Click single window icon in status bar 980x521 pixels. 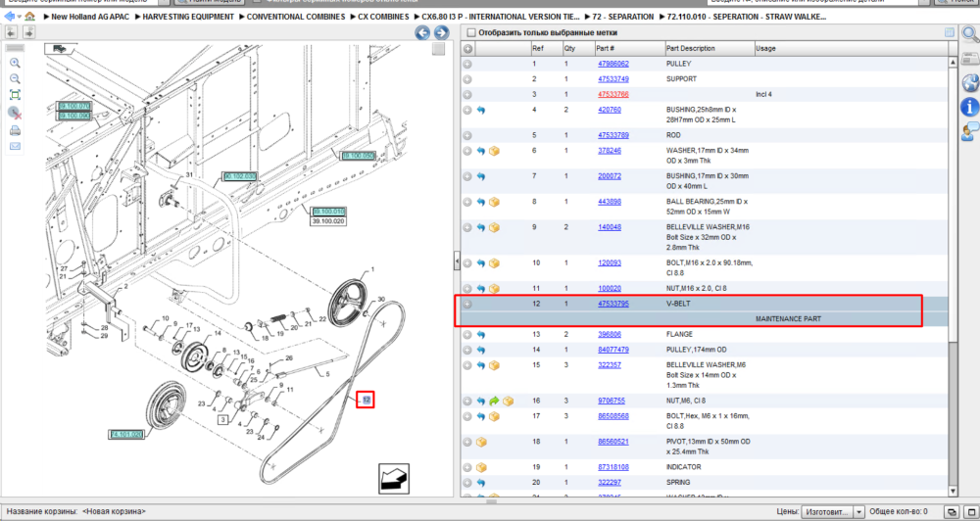click(x=969, y=511)
